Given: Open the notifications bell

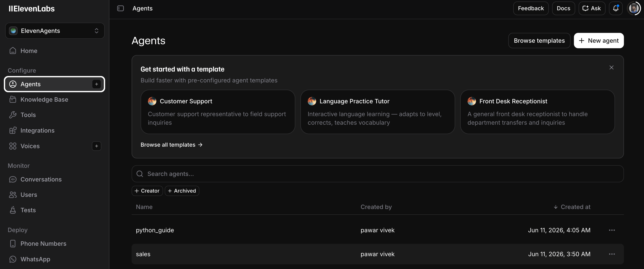Looking at the screenshot, I should coord(616,9).
